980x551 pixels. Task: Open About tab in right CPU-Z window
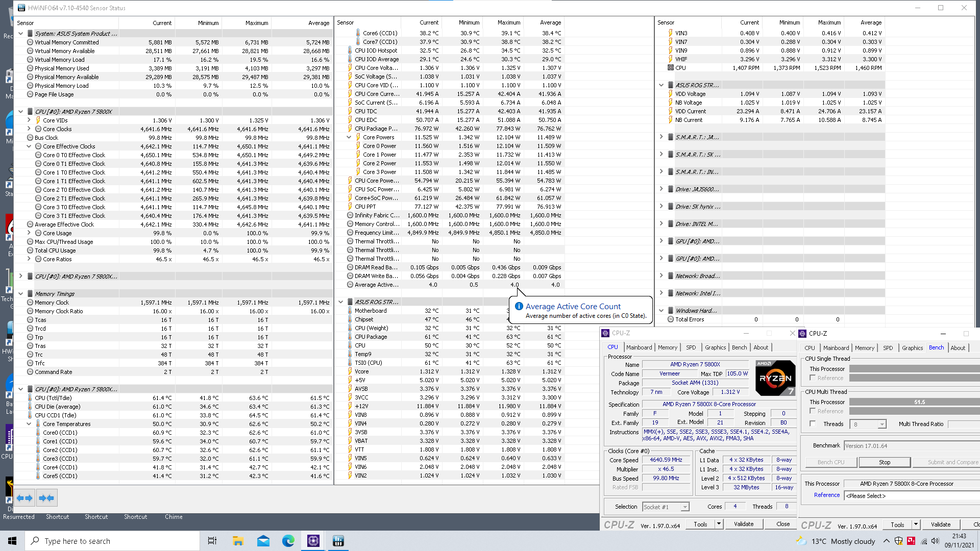958,348
